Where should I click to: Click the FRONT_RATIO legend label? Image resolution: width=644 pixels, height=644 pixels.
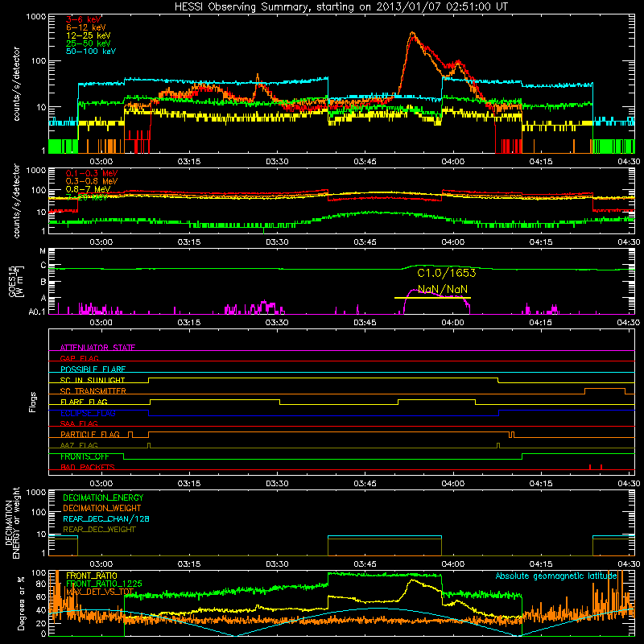[92, 576]
